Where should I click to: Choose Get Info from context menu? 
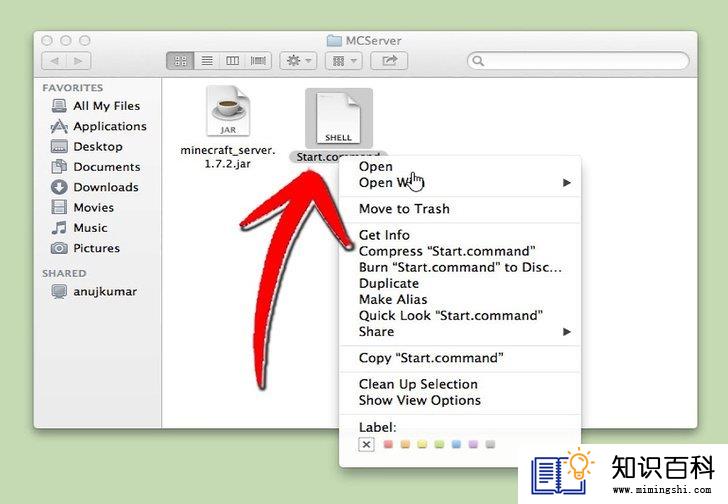click(x=384, y=235)
